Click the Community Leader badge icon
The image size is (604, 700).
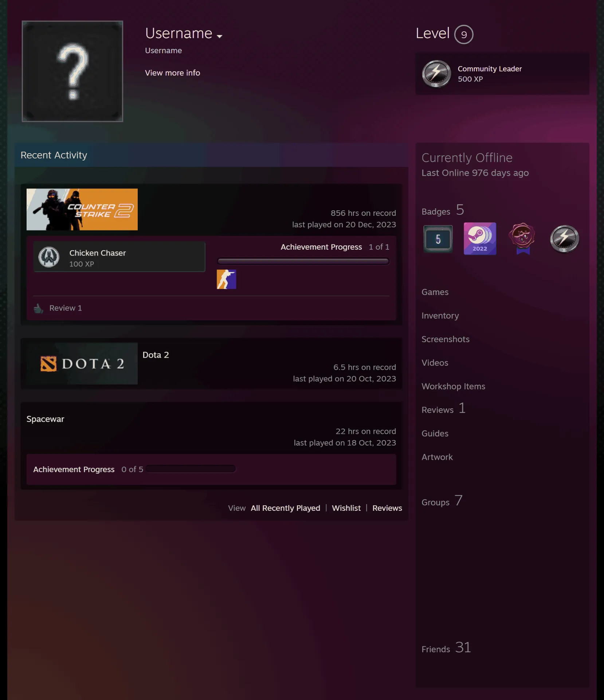pos(436,74)
